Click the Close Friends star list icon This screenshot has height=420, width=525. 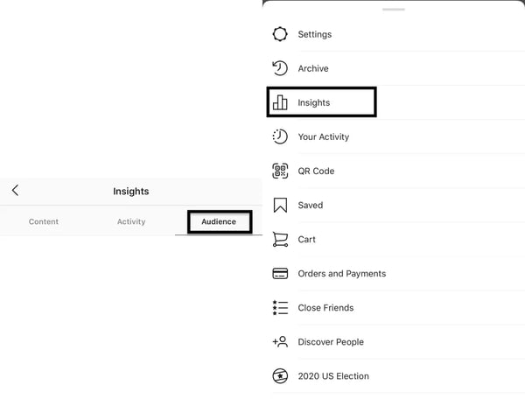pyautogui.click(x=280, y=307)
